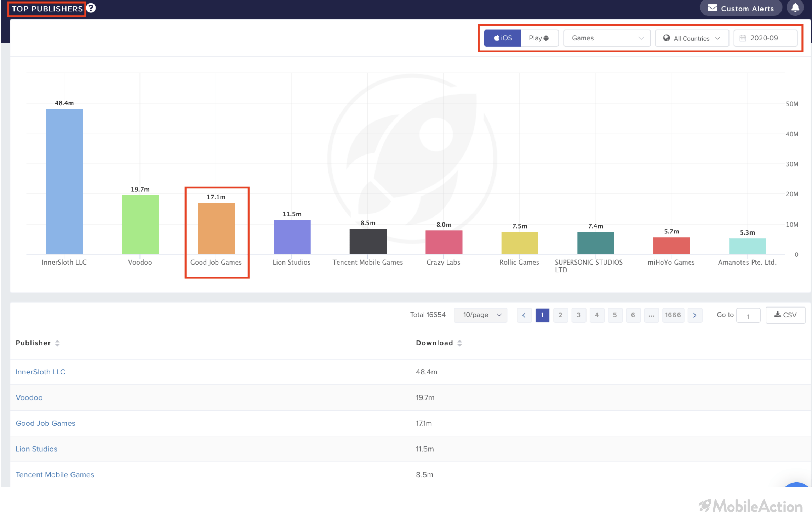Open Tencent Mobile Games publisher link
The width and height of the screenshot is (812, 530).
tap(55, 474)
